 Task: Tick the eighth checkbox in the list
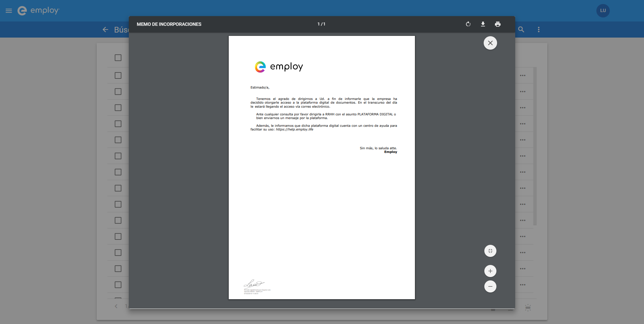tap(118, 172)
